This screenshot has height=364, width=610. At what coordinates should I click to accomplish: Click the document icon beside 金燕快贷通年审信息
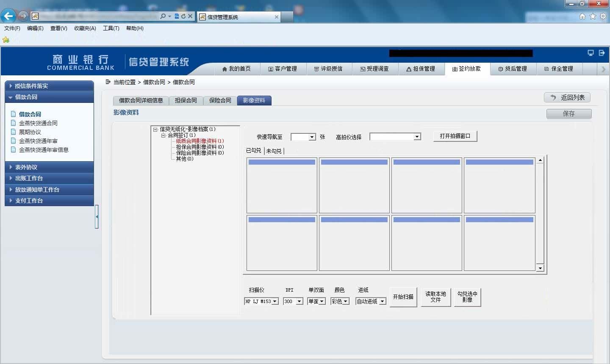[x=14, y=149]
